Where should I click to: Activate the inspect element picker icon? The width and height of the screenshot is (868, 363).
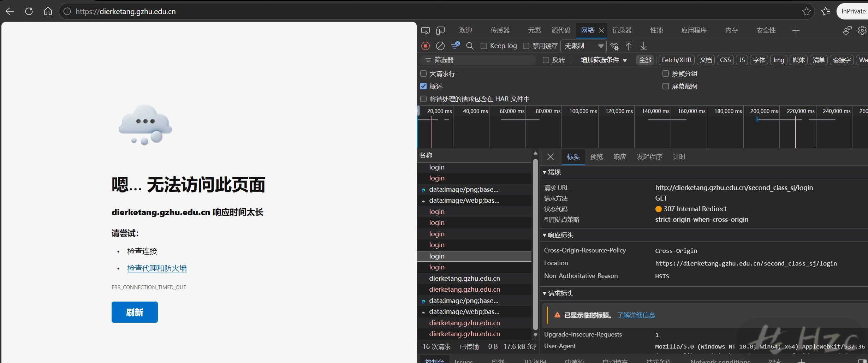coord(426,30)
